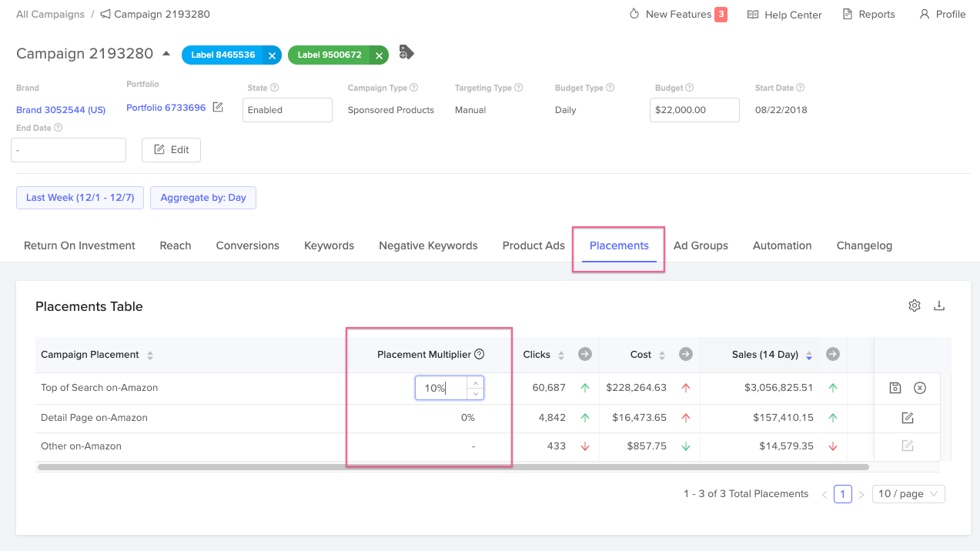Viewport: 980px width, 551px height.
Task: Open the New Features notifications
Action: click(x=677, y=14)
